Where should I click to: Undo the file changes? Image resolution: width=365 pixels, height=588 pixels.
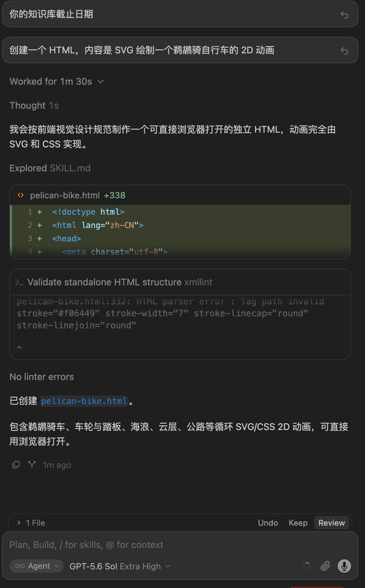click(268, 523)
